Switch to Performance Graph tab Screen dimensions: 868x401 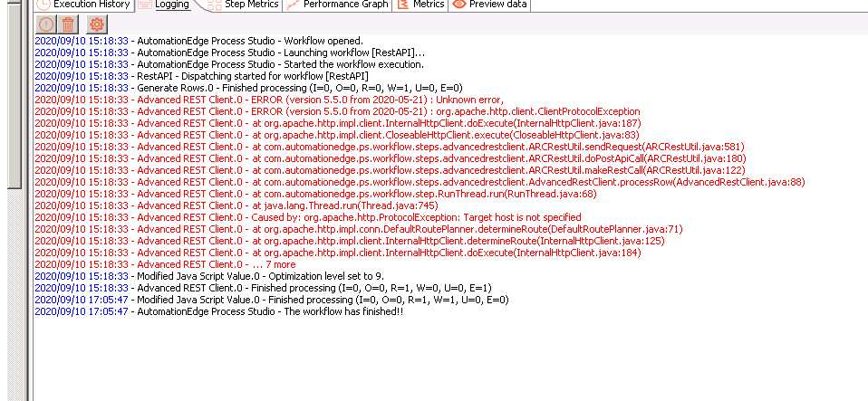pos(338,5)
